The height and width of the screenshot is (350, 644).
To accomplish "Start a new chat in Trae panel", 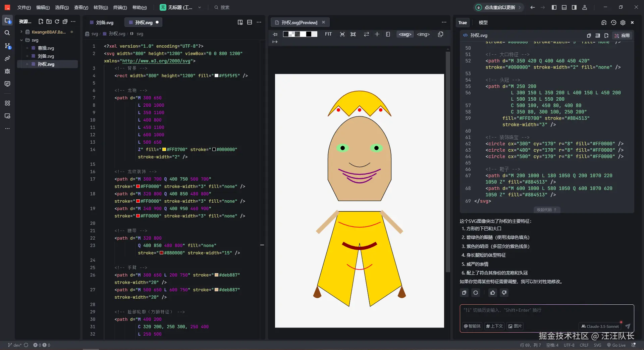I will pyautogui.click(x=604, y=22).
